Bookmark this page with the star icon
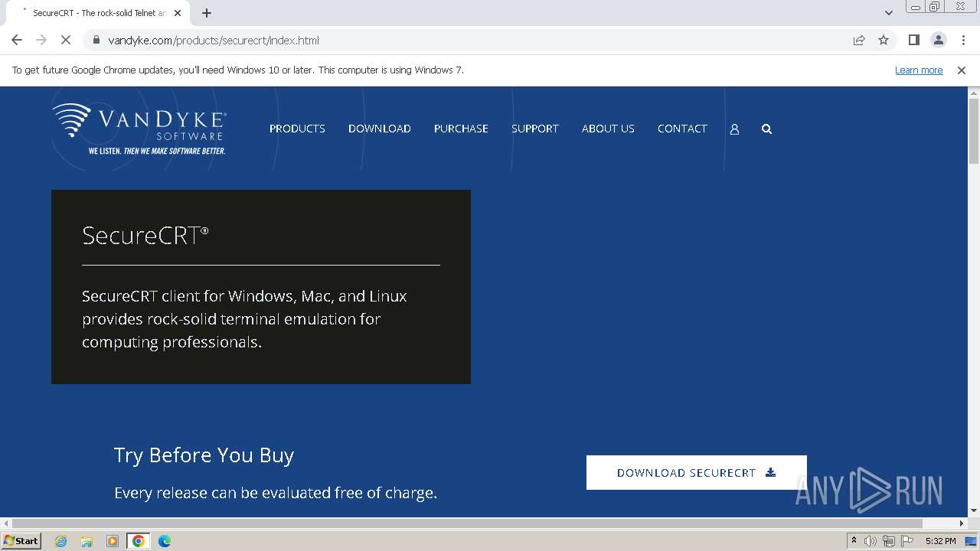 tap(884, 40)
